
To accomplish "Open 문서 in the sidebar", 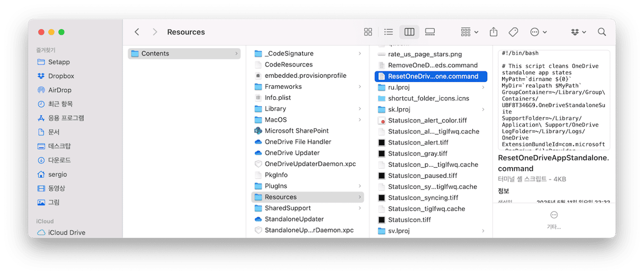I will 53,132.
